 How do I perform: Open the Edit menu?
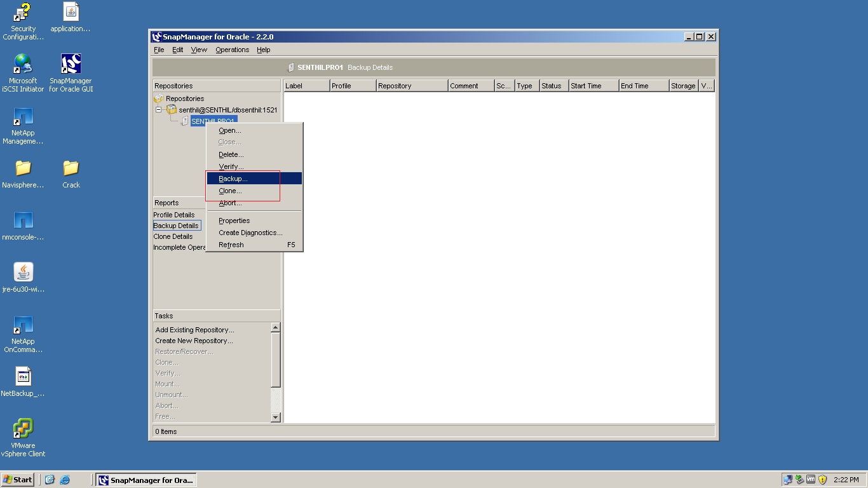click(178, 50)
